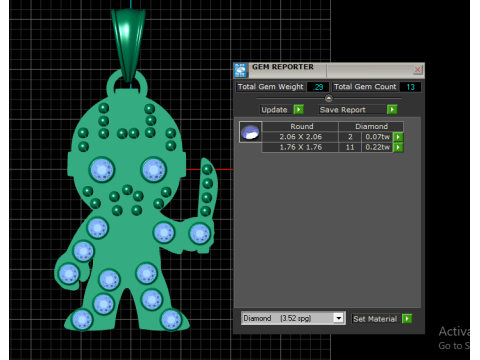The image size is (480, 360).
Task: Click the Save Report button
Action: pyautogui.click(x=352, y=110)
